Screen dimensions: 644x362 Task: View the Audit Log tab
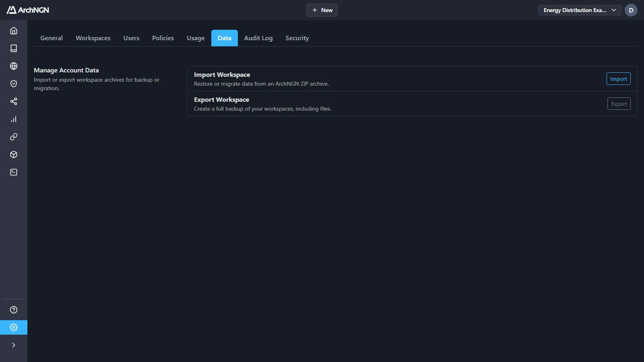pos(258,38)
